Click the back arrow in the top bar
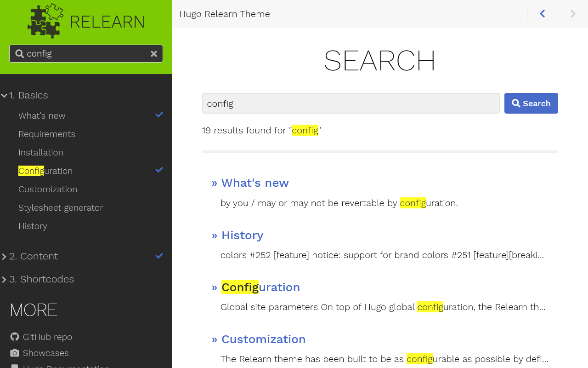This screenshot has height=368, width=588. (543, 13)
